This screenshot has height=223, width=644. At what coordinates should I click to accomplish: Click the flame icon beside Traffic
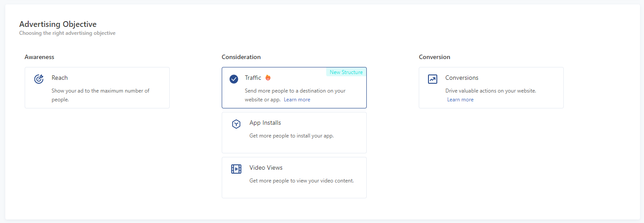[x=268, y=78]
